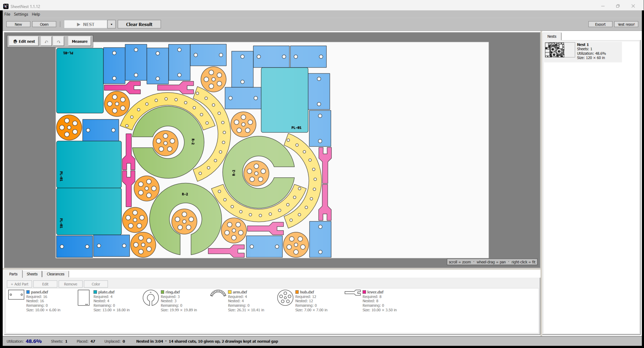Image resolution: width=644 pixels, height=348 pixels.
Task: Click the green color swatch beside ring.dxf
Action: tap(162, 292)
